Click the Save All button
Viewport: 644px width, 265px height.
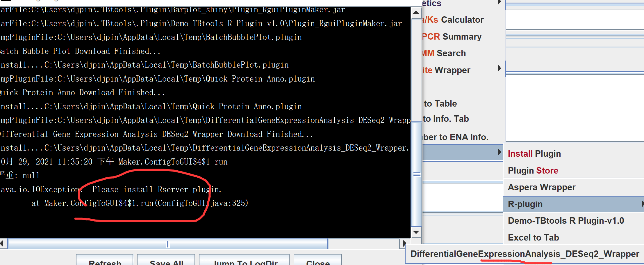pos(166,260)
